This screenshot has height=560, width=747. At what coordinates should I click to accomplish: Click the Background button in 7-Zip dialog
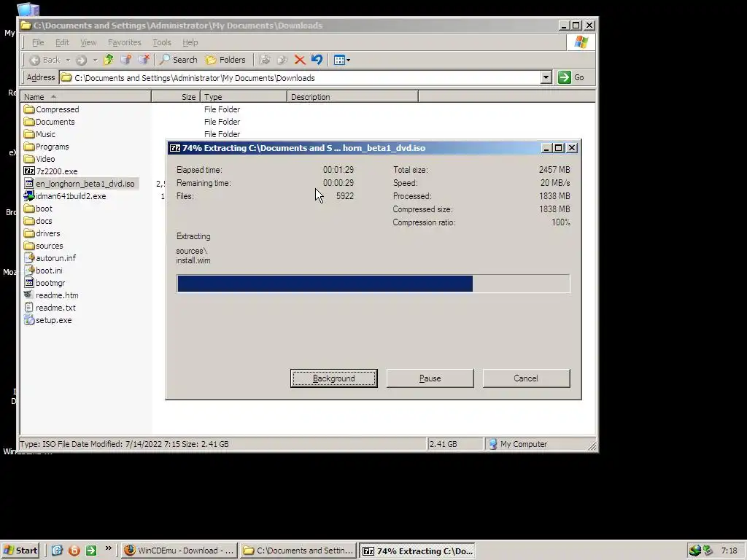coord(334,378)
